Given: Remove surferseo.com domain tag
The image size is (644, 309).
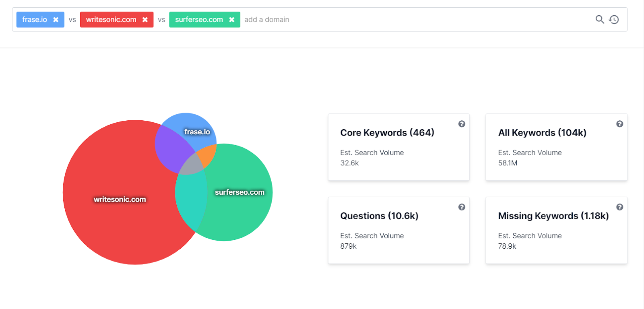Looking at the screenshot, I should coord(232,20).
